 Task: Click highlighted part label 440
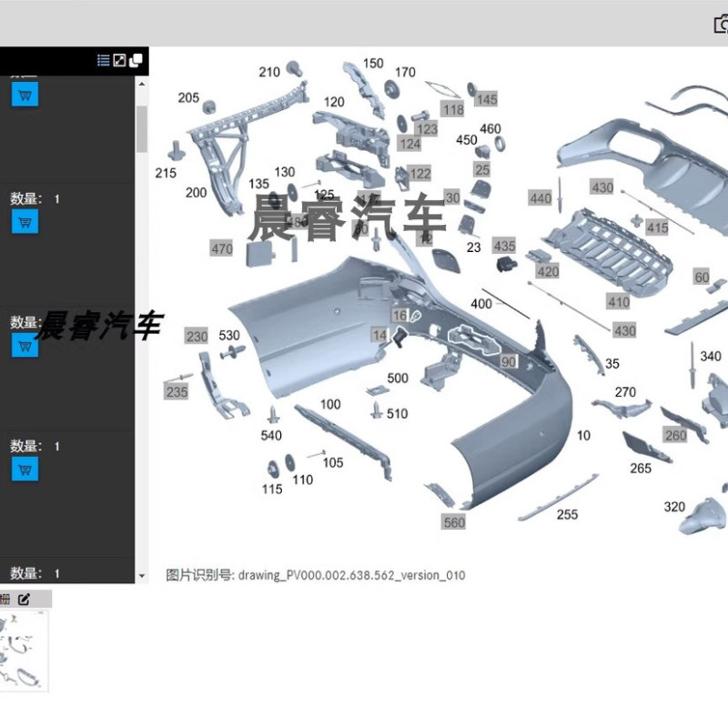541,198
